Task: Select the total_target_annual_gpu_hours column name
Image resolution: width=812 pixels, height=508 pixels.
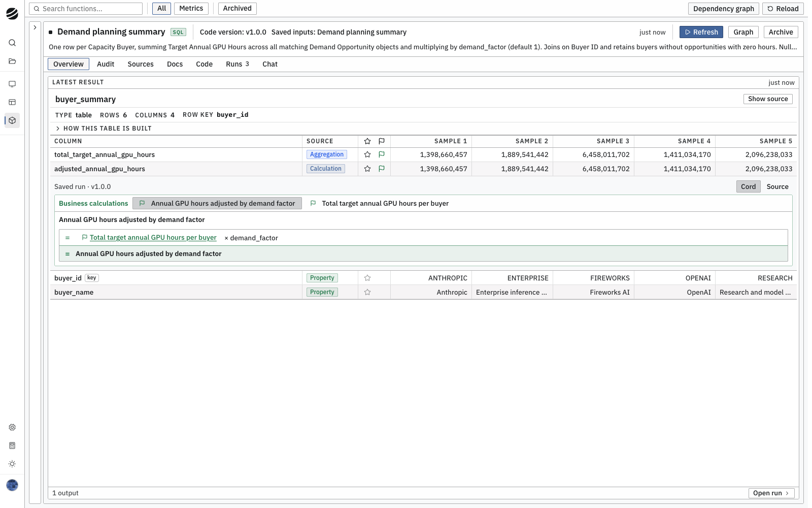Action: pyautogui.click(x=105, y=154)
